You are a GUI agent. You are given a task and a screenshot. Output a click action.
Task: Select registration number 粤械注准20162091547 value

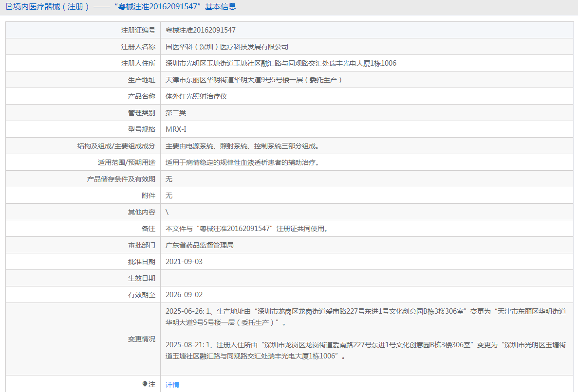click(x=201, y=30)
